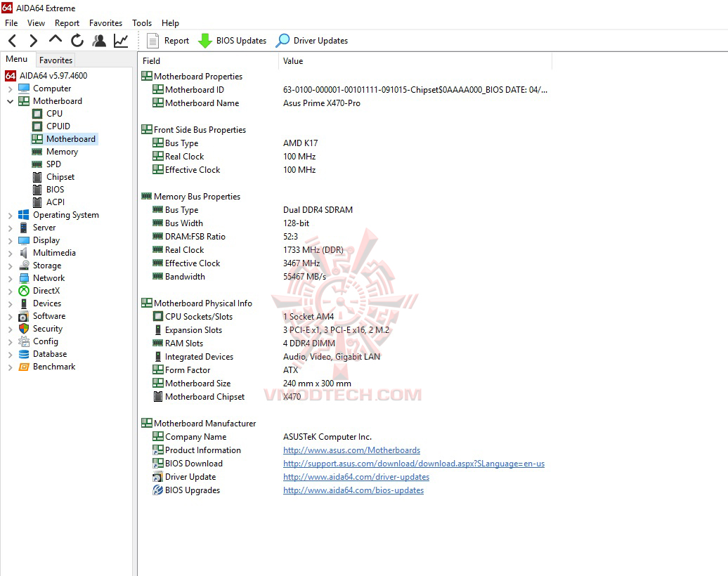Click the Network icon in the tree
This screenshot has width=728, height=576.
pos(24,278)
